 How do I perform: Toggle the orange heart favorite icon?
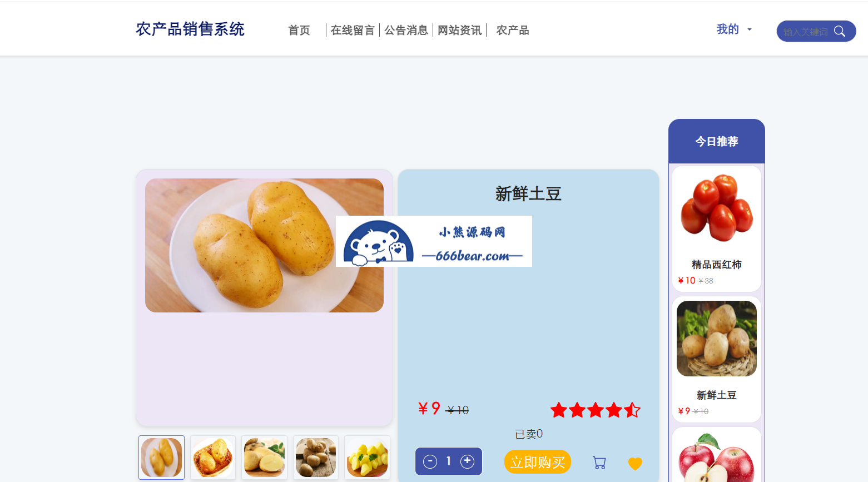pyautogui.click(x=635, y=463)
